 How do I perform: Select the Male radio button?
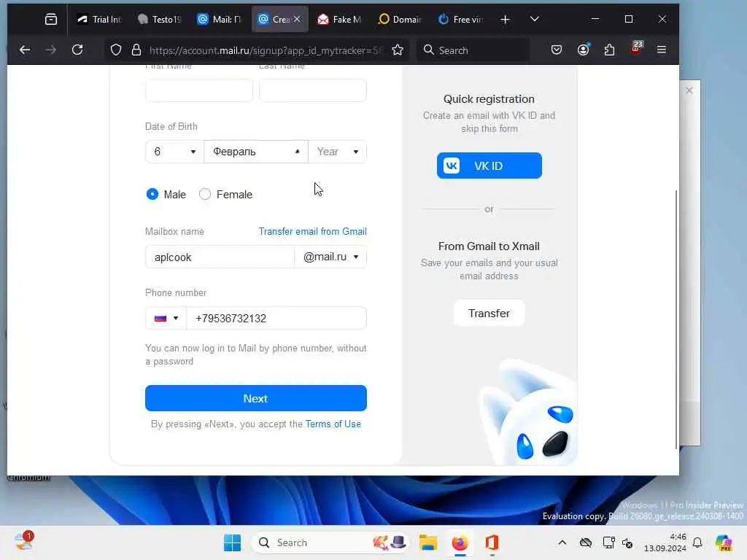152,194
